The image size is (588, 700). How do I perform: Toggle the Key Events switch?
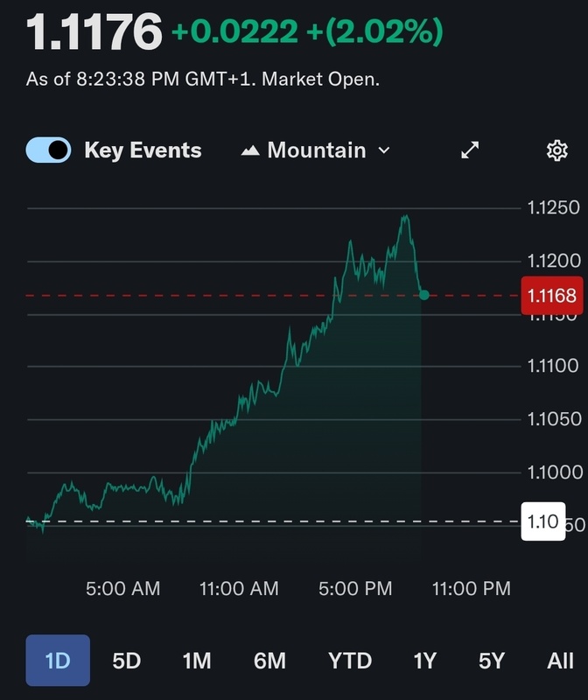click(48, 150)
